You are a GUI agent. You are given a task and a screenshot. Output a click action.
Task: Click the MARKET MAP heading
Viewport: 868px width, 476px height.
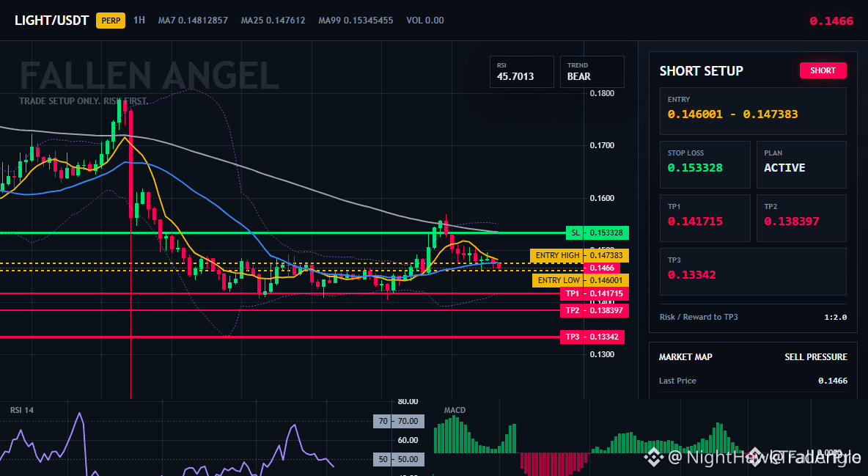point(685,357)
